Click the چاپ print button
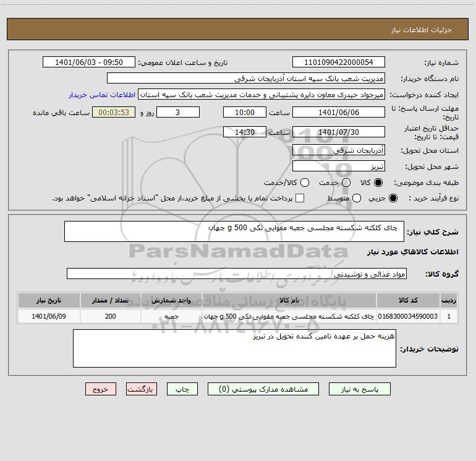This screenshot has width=476, height=461. coord(182,389)
